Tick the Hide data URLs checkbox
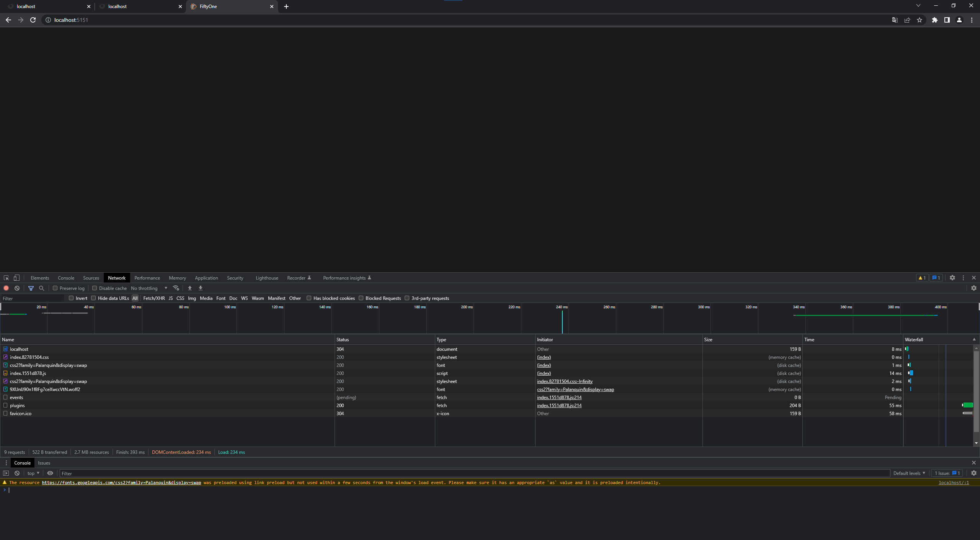 (93, 298)
